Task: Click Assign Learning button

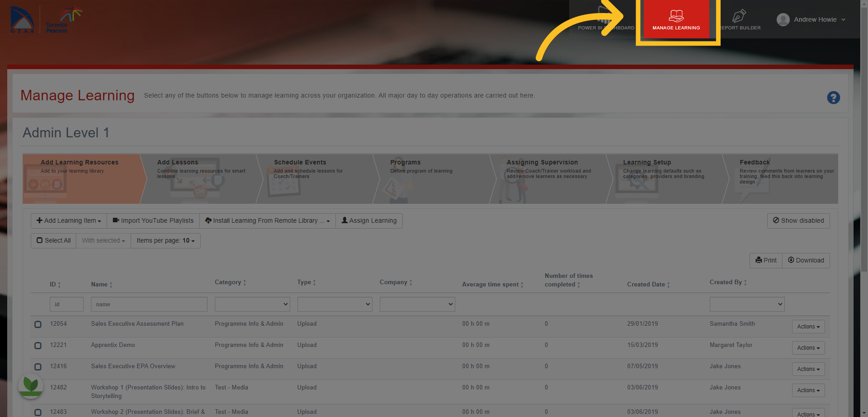Action: click(x=369, y=220)
